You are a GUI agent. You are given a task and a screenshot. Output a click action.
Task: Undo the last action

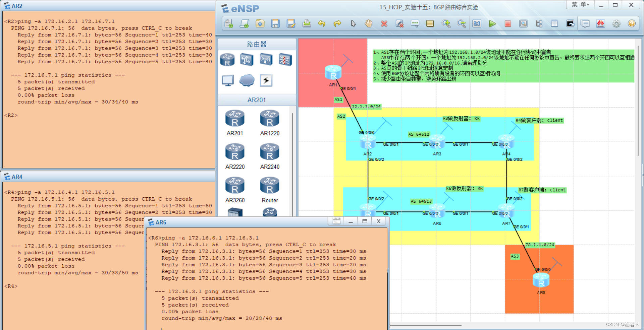click(x=322, y=23)
